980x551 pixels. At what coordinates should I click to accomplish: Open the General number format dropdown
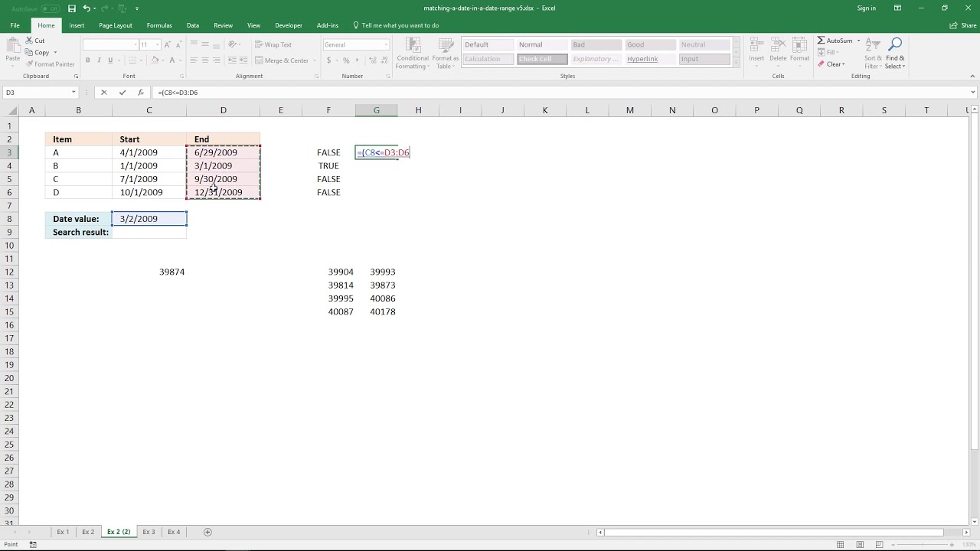pos(386,44)
